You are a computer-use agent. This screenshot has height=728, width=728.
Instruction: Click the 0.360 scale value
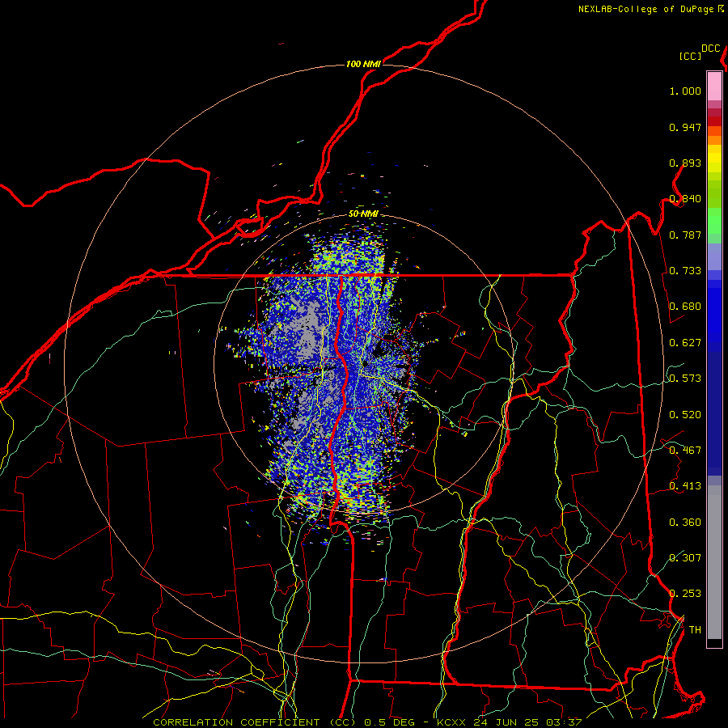(x=685, y=523)
